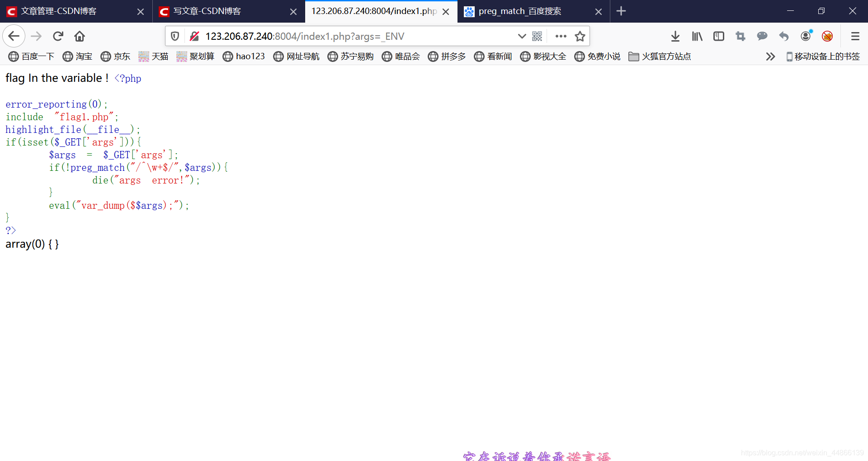The height and width of the screenshot is (461, 868).
Task: Open 京东 bookmark
Action: 116,56
